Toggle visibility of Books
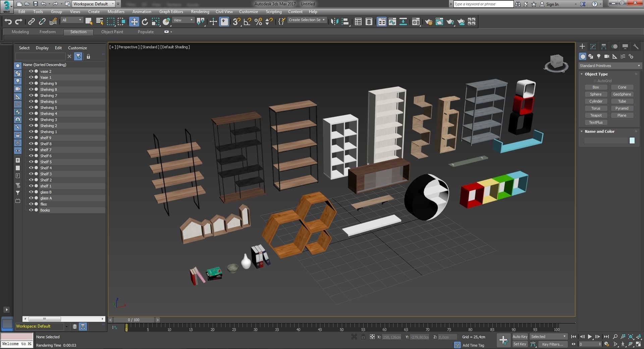Screen dimensions: 644x349 point(31,210)
